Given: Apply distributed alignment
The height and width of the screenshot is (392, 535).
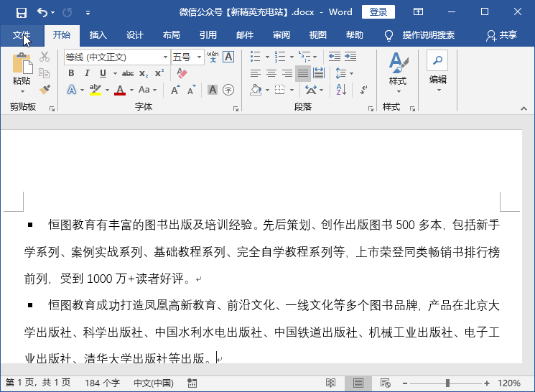Looking at the screenshot, I should [319, 73].
